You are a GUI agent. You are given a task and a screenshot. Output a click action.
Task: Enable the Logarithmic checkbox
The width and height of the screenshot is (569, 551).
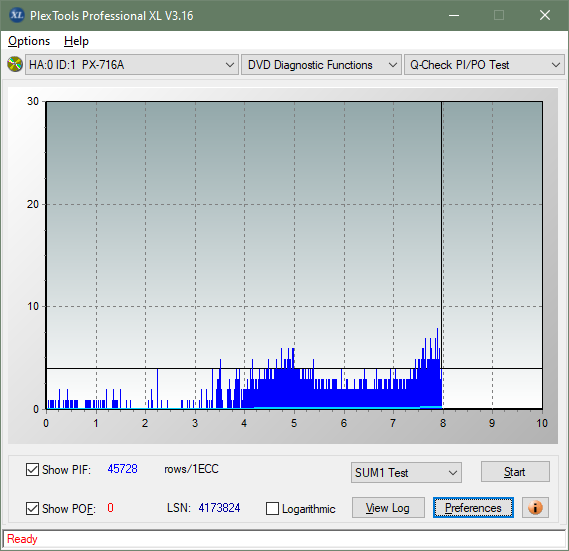[272, 509]
